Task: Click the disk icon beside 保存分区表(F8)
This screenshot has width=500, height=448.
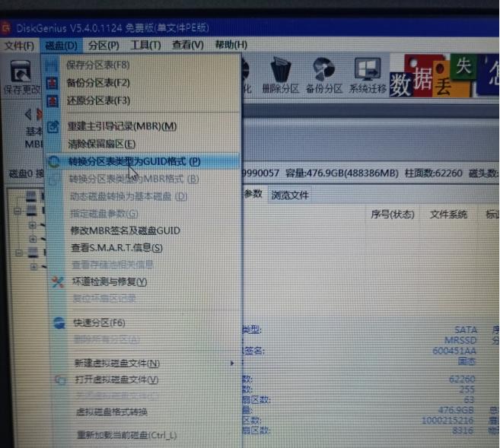Action: [x=51, y=65]
